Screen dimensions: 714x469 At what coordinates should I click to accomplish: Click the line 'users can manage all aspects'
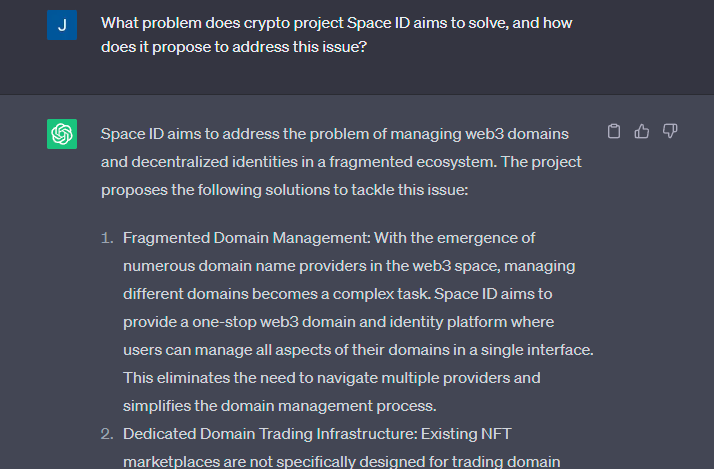(x=358, y=350)
